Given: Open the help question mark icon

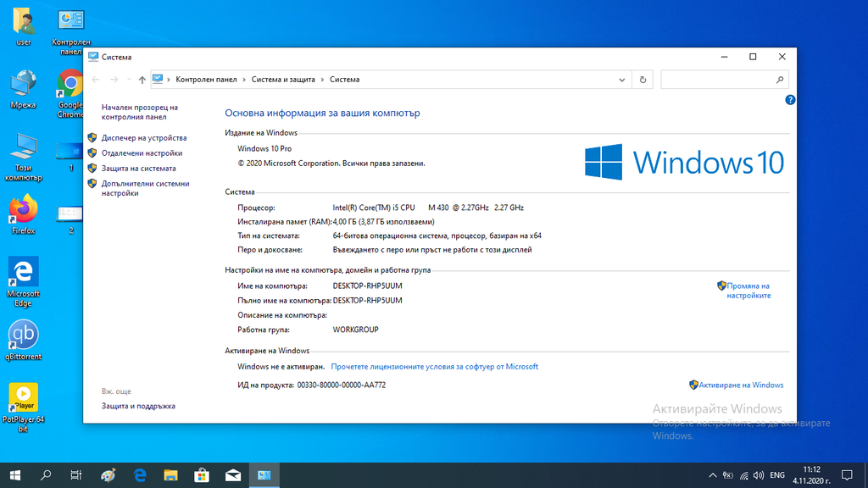Looking at the screenshot, I should (x=790, y=100).
